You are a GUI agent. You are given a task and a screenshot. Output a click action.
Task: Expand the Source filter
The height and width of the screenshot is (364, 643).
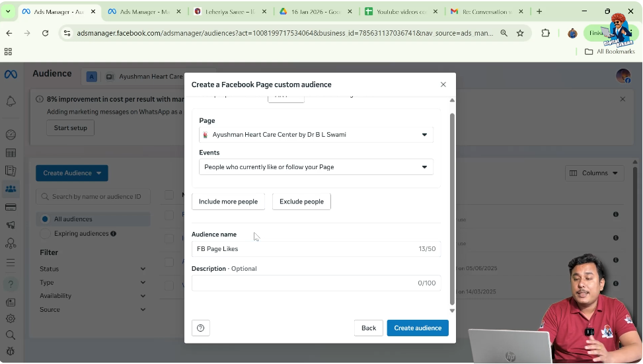coord(93,309)
